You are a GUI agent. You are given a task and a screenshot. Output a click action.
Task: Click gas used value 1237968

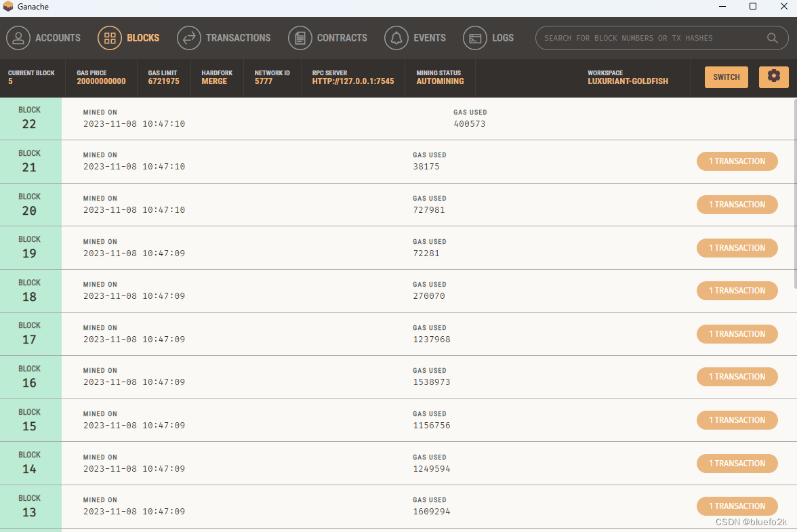click(432, 340)
